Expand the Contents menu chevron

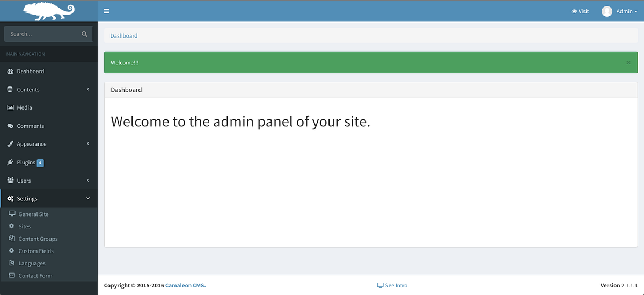click(x=88, y=89)
